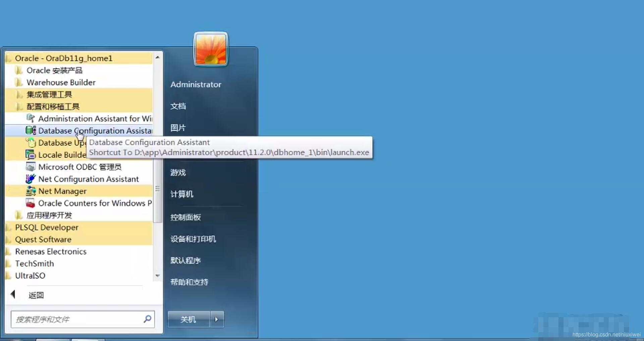Click the search magnifier icon
Image resolution: width=644 pixels, height=341 pixels.
click(x=147, y=319)
